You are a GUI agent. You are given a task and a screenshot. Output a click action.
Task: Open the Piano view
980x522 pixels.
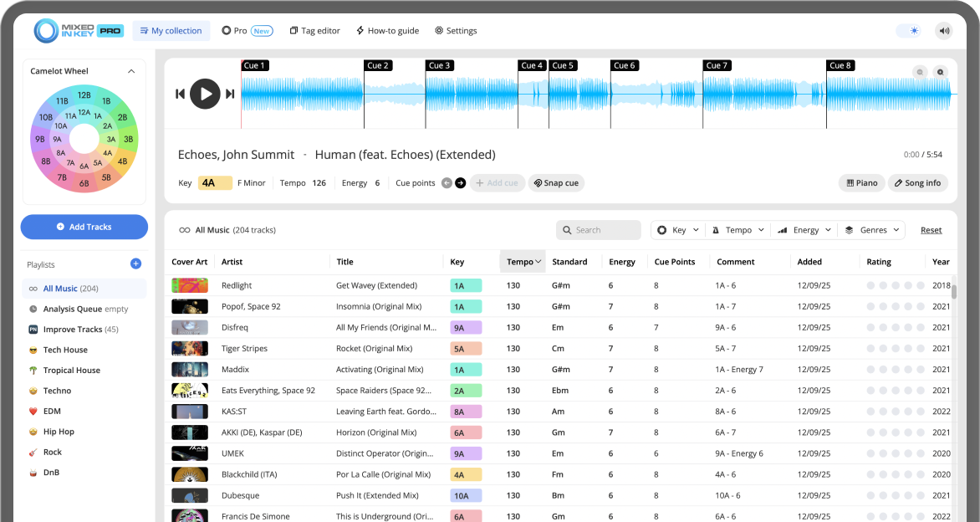click(862, 183)
